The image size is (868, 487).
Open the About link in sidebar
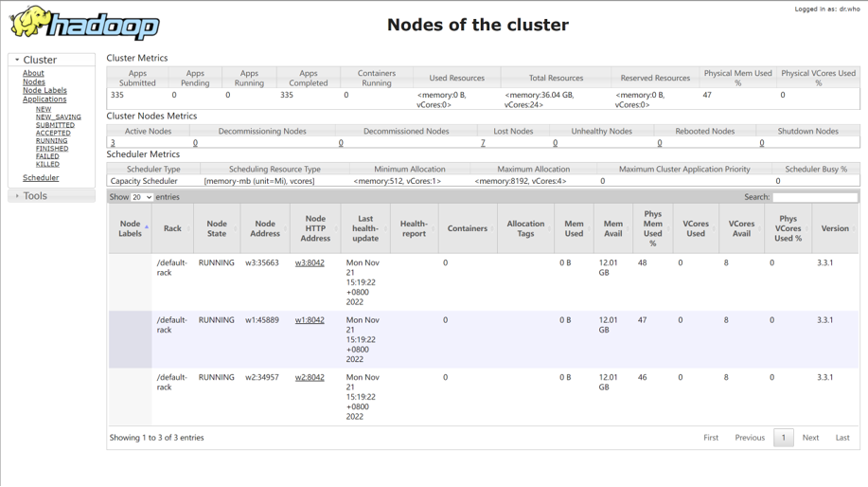click(x=33, y=73)
